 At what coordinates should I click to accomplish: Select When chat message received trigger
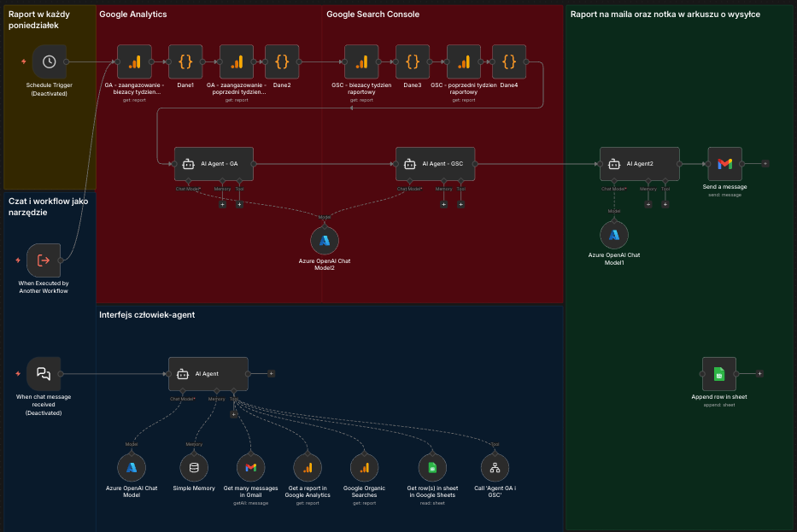click(x=44, y=374)
